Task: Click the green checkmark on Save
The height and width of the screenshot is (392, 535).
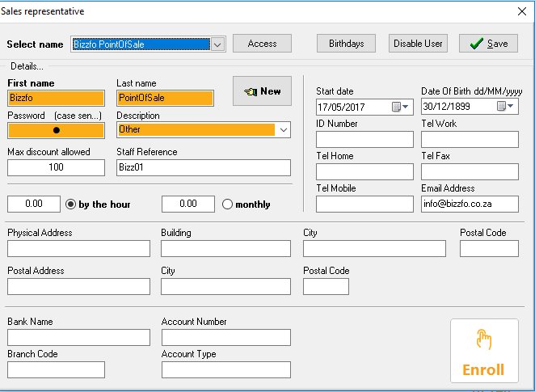Action: pos(476,44)
